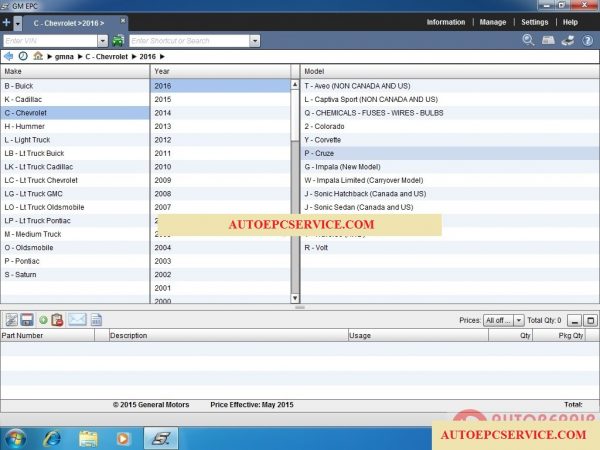Minimize the parts list panel
This screenshot has height=450, width=600.
tap(574, 321)
